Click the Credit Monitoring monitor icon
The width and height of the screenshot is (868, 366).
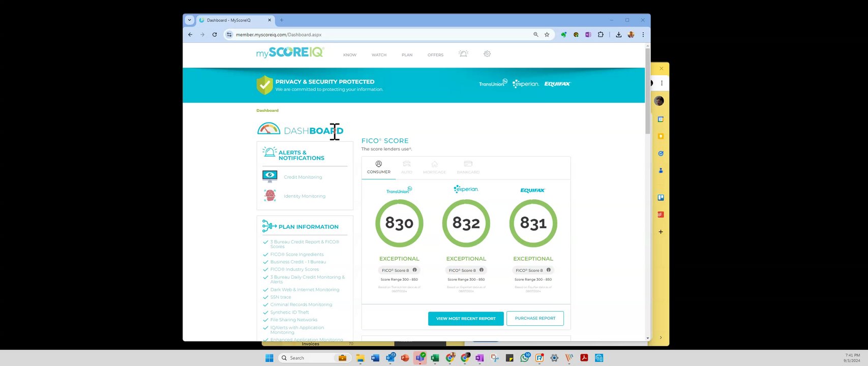tap(270, 176)
